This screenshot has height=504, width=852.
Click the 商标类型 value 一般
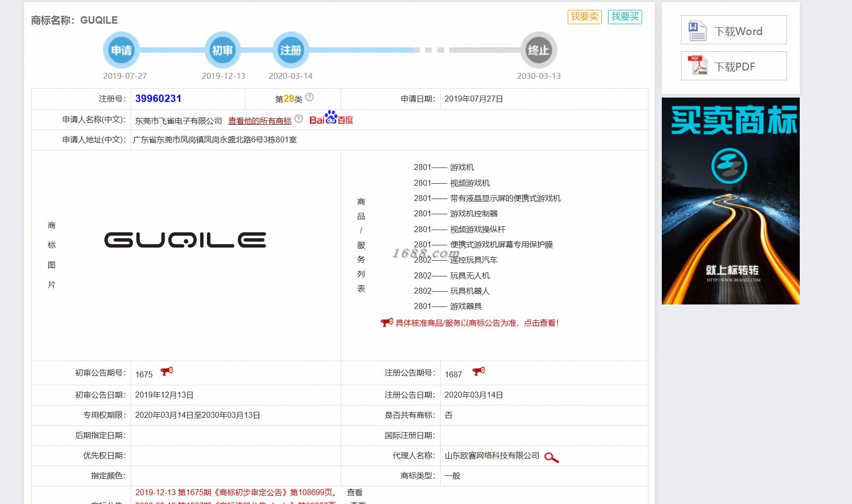pyautogui.click(x=452, y=476)
